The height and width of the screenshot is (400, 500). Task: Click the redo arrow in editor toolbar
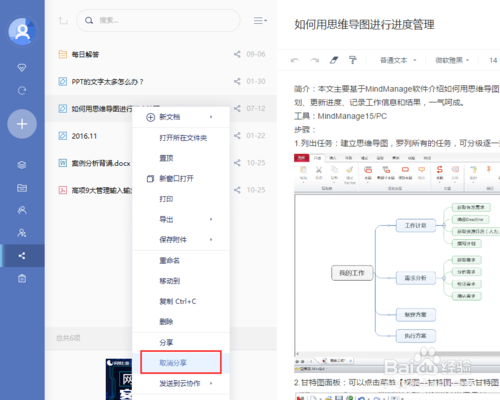(314, 60)
